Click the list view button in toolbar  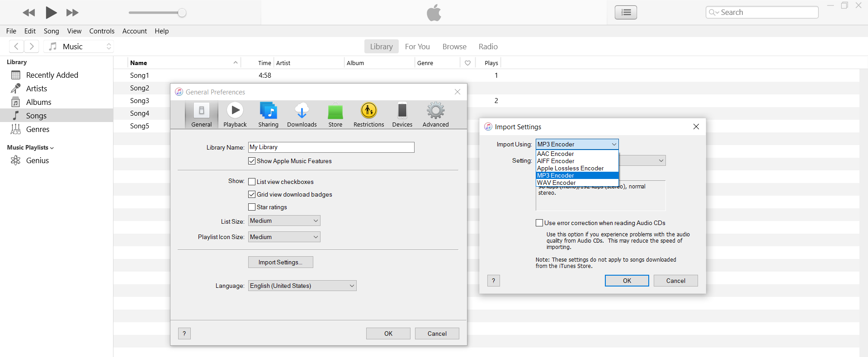[x=626, y=12]
